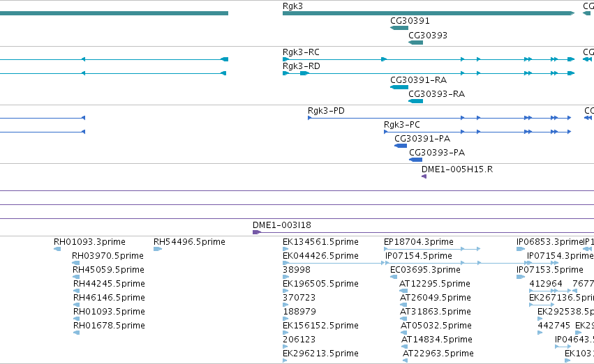Click the CG30391-PA protein label
Image resolution: width=594 pixels, height=364 pixels.
422,139
